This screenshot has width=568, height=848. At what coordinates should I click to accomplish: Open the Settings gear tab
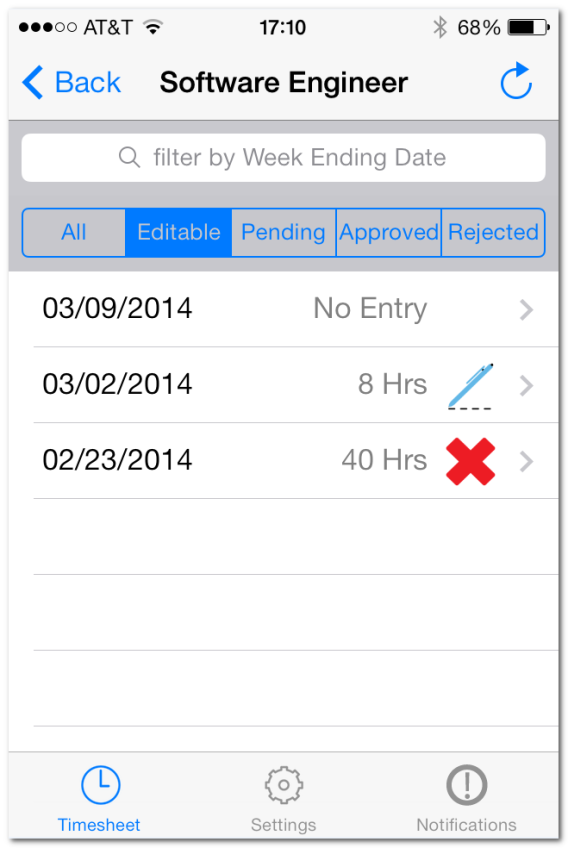[283, 799]
